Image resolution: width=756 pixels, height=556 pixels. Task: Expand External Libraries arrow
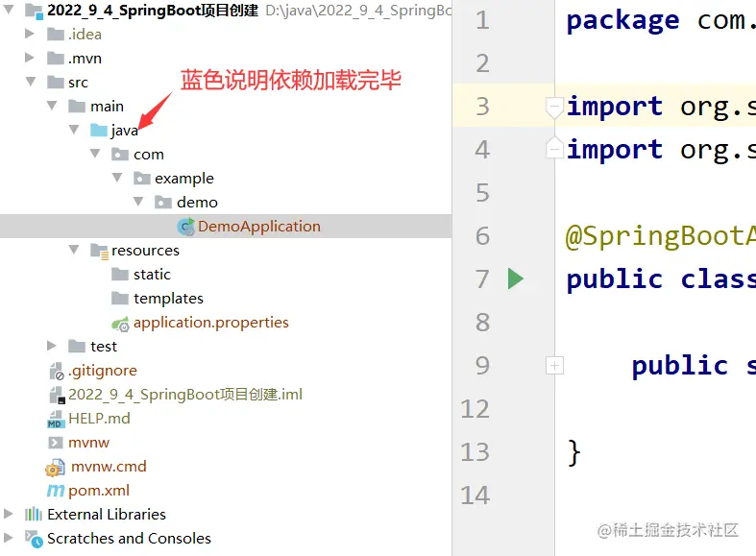coord(9,514)
